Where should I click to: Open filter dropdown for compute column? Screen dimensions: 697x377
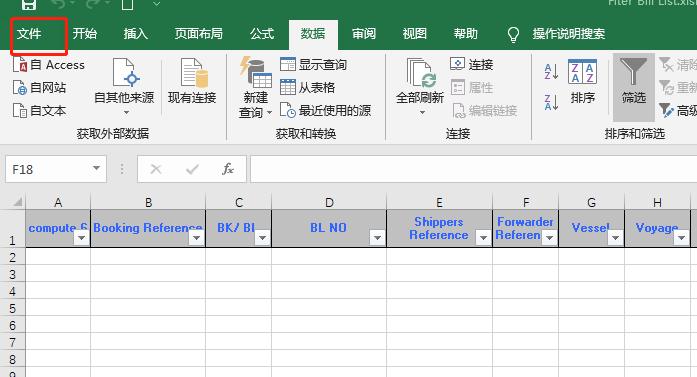81,238
